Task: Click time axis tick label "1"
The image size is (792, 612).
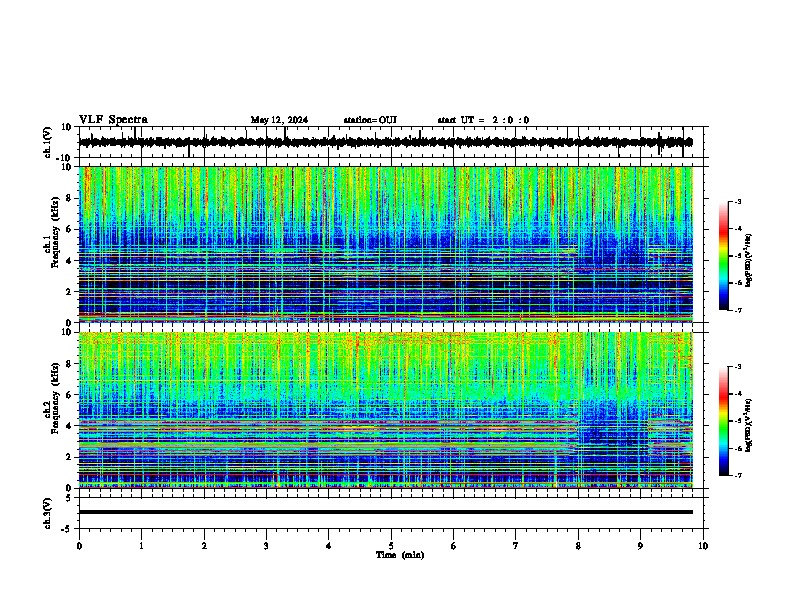Action: (141, 546)
